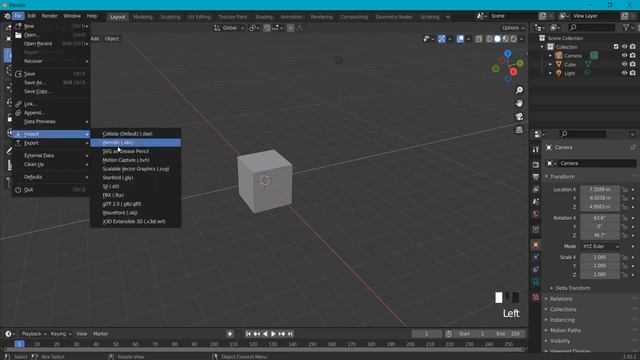Open the Edit menu
Screen dimensions: 640x360
pyautogui.click(x=31, y=16)
